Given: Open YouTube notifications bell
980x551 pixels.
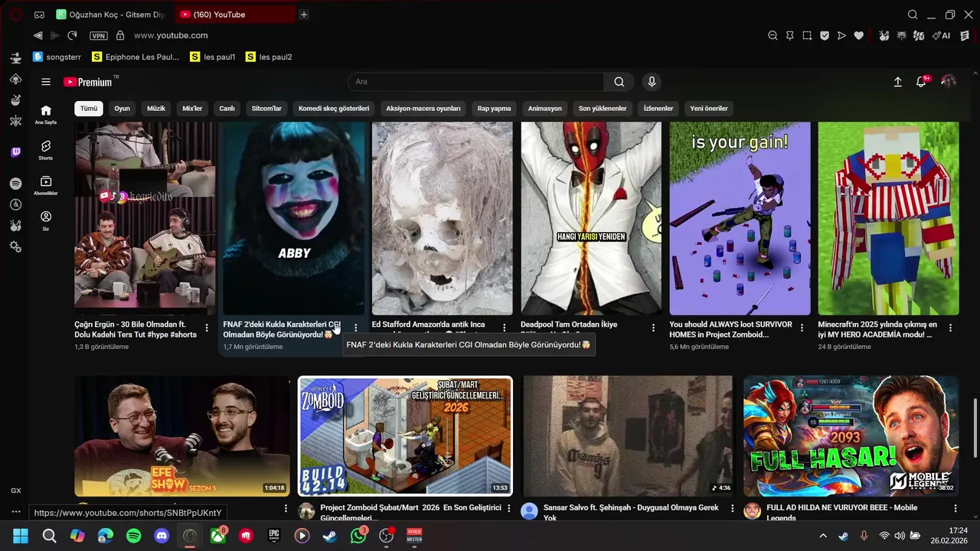Looking at the screenshot, I should click(921, 82).
